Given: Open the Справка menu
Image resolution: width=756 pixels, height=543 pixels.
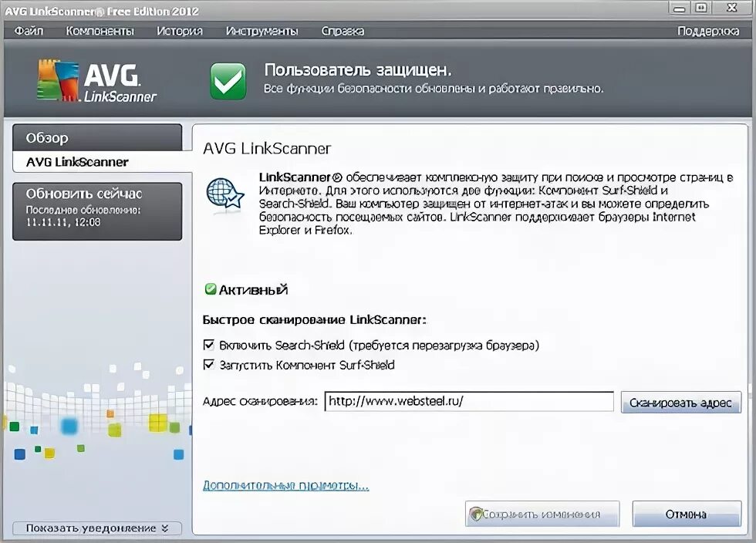Looking at the screenshot, I should point(343,31).
